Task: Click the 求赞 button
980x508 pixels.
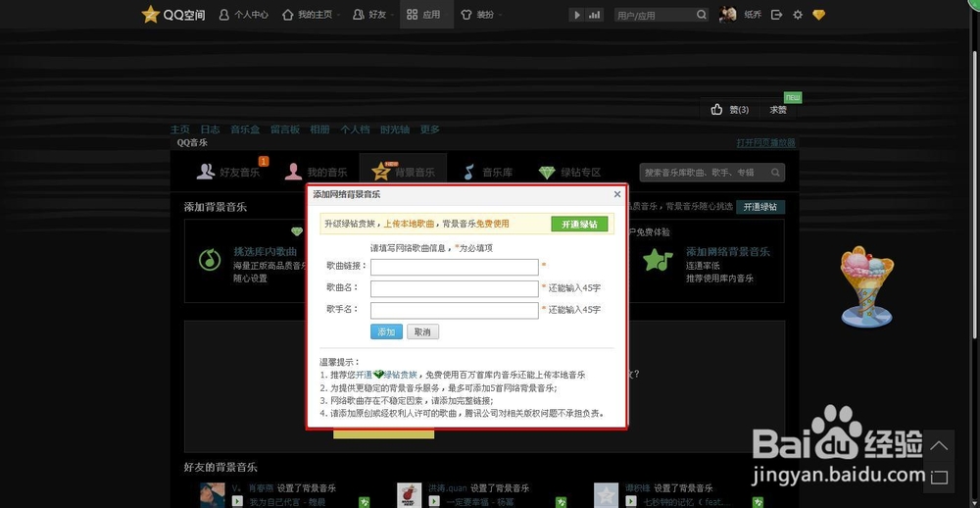Action: [x=778, y=110]
